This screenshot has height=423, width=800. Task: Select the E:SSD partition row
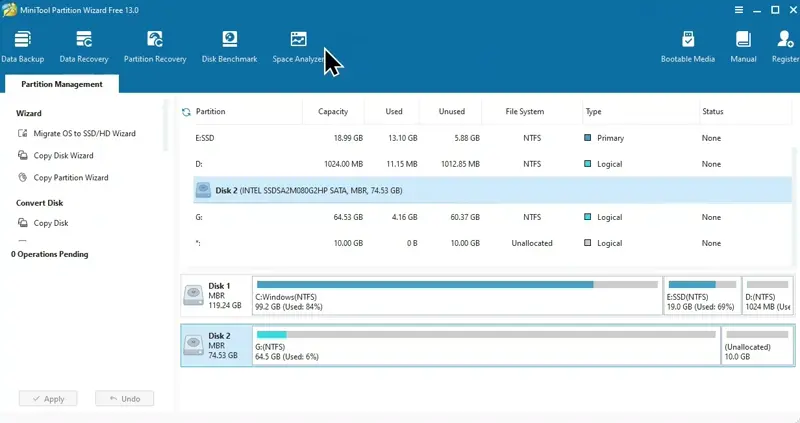coord(492,138)
